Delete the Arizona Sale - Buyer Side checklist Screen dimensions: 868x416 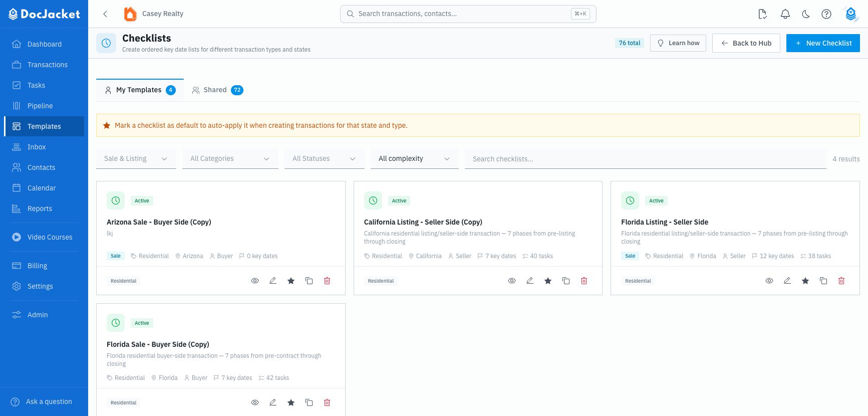[327, 281]
